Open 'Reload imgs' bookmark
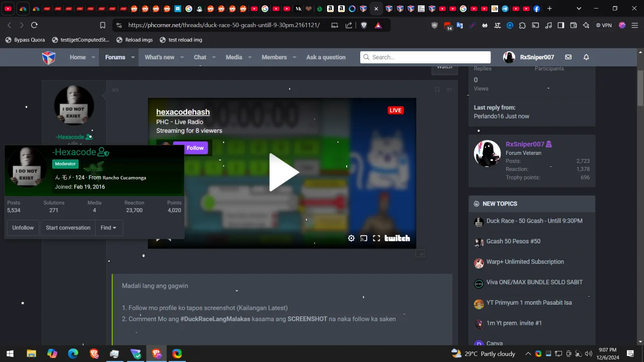644x362 pixels. coord(134,40)
